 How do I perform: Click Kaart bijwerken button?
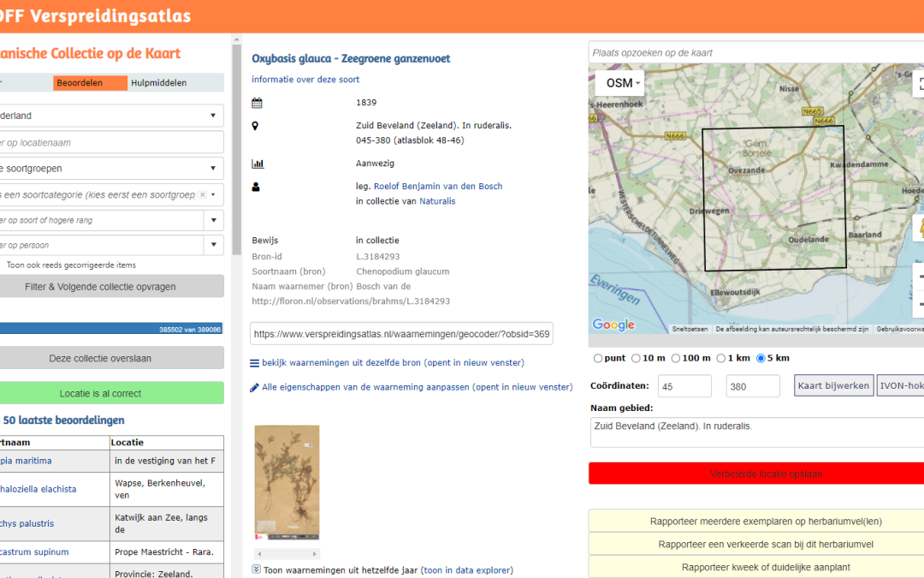pyautogui.click(x=833, y=385)
